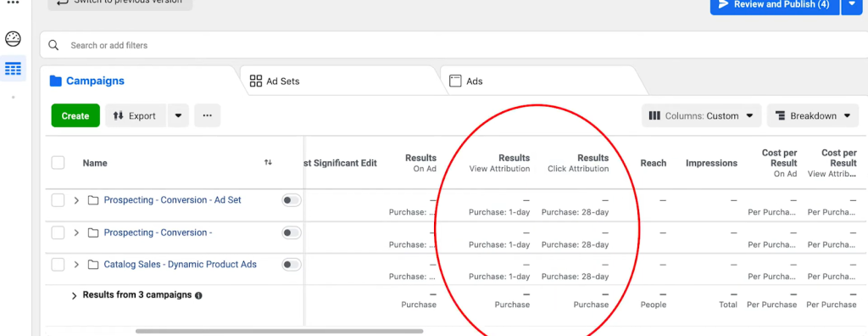Click the Results View Attribution header
Screen dimensions: 868x336
(499, 163)
